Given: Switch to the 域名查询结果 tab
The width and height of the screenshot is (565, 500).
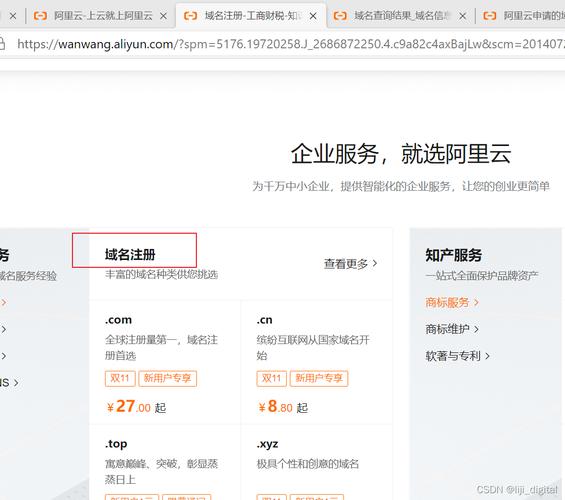Looking at the screenshot, I should tap(401, 16).
